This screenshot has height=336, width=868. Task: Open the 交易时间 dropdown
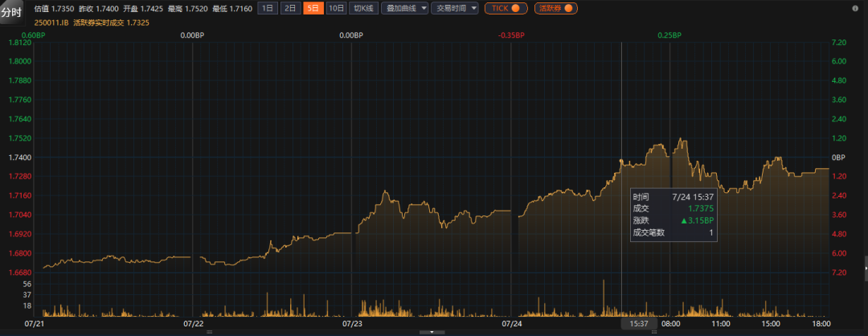click(454, 8)
